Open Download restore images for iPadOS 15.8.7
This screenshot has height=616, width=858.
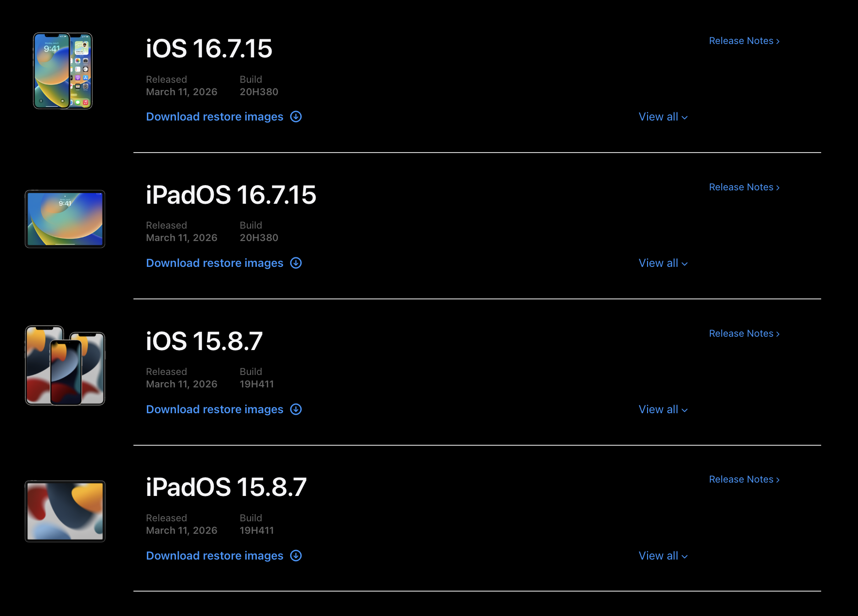coord(215,556)
